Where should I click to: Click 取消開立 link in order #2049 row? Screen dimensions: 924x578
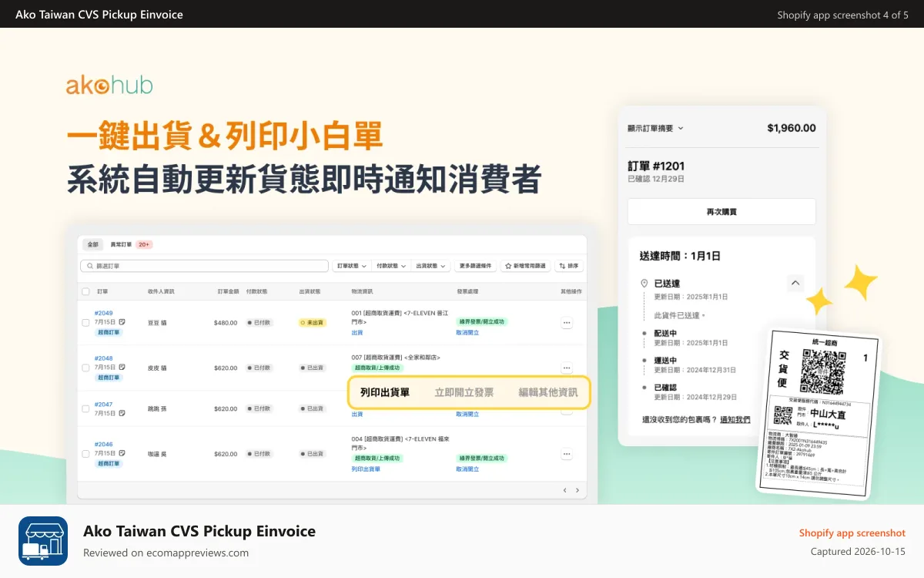pos(467,332)
